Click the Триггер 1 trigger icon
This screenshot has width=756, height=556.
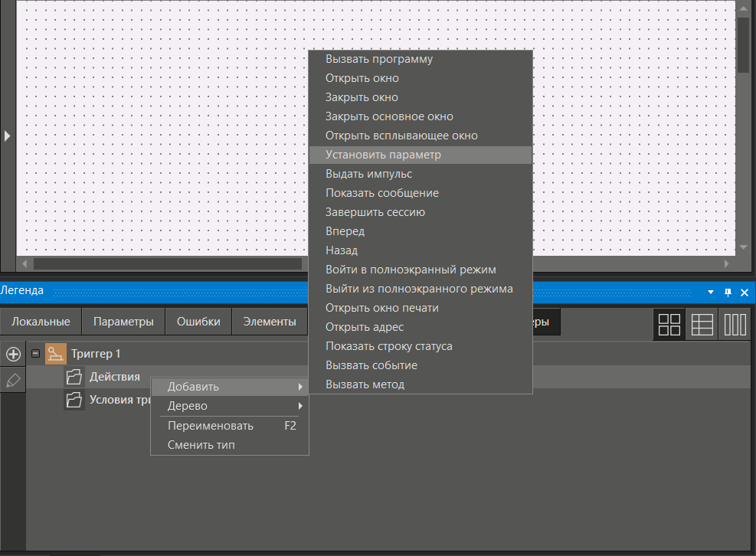pos(57,354)
